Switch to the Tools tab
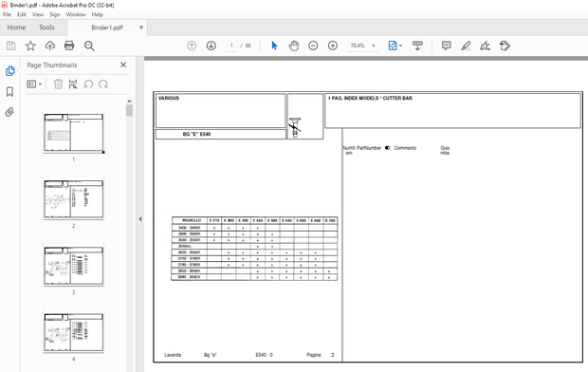 tap(46, 28)
